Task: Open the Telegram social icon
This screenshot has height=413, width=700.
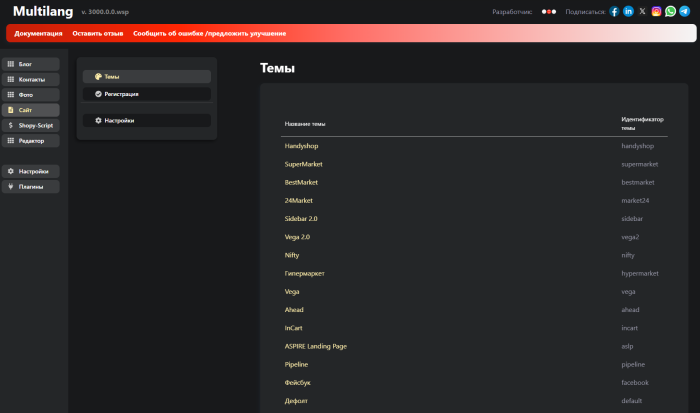Action: (684, 12)
